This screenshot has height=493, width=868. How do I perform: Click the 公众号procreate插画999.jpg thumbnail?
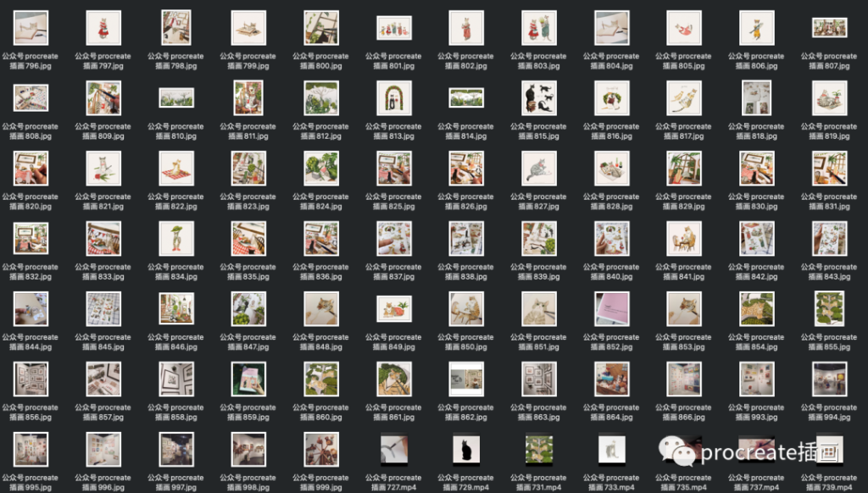pos(321,449)
